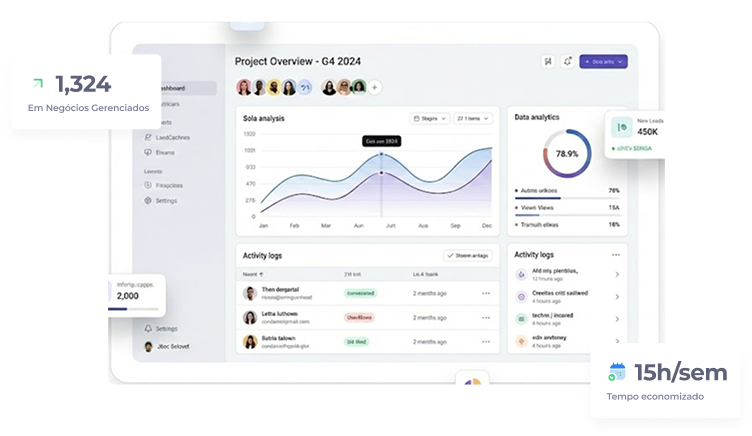Screen dimensions: 752x436
Task: Open the Jlec Selovet account name
Action: [173, 346]
